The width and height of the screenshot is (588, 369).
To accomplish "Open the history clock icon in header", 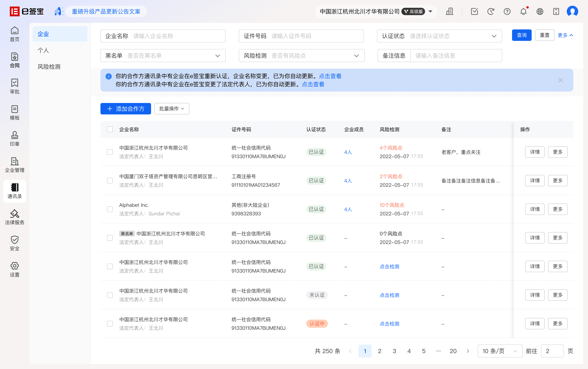I will click(491, 11).
